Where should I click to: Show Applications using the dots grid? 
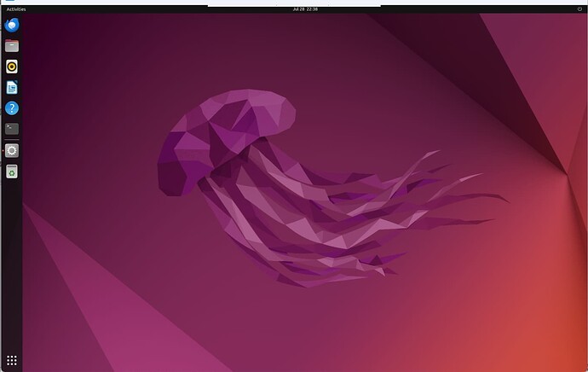[12, 360]
